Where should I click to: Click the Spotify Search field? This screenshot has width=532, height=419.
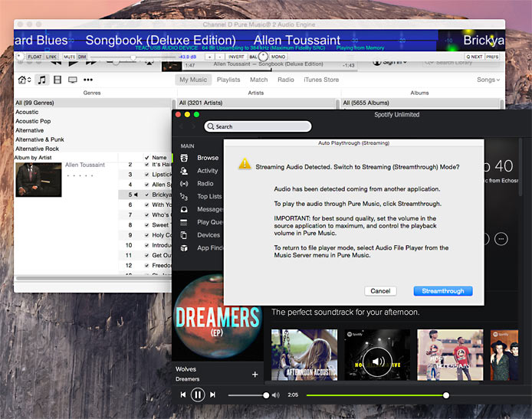coord(258,126)
